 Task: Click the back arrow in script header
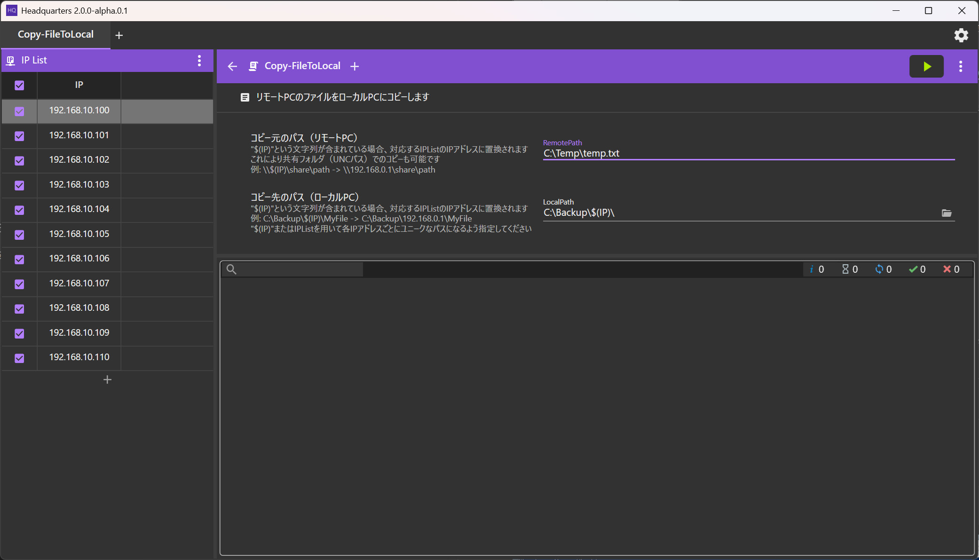(x=232, y=66)
